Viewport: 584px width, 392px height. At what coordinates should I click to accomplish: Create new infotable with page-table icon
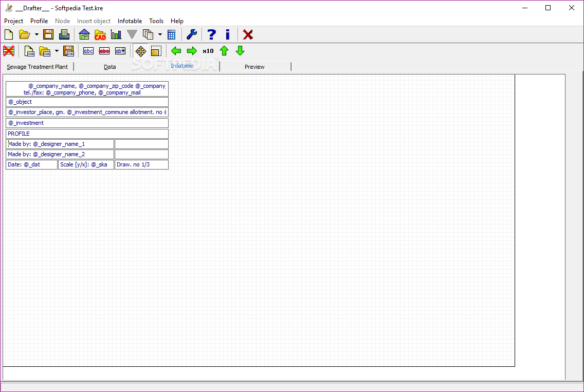coord(29,51)
